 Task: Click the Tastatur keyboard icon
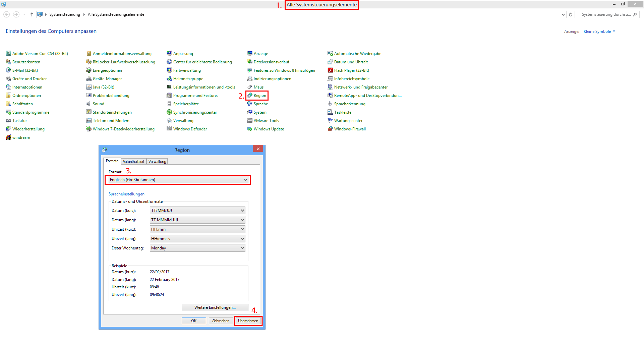(x=8, y=121)
